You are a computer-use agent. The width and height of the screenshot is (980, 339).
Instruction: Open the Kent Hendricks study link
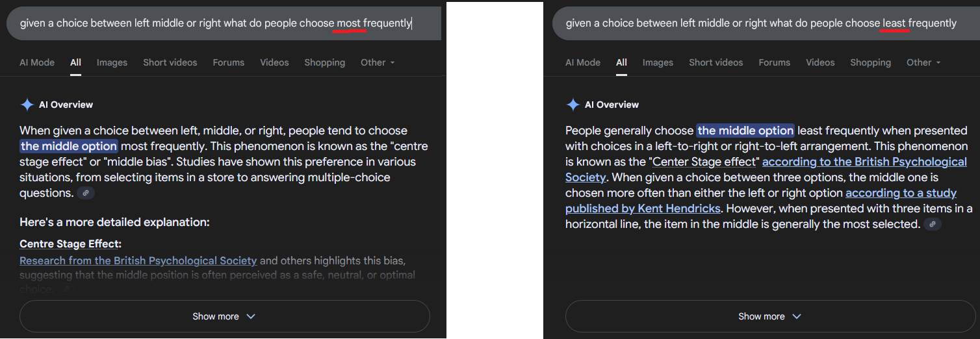[643, 208]
